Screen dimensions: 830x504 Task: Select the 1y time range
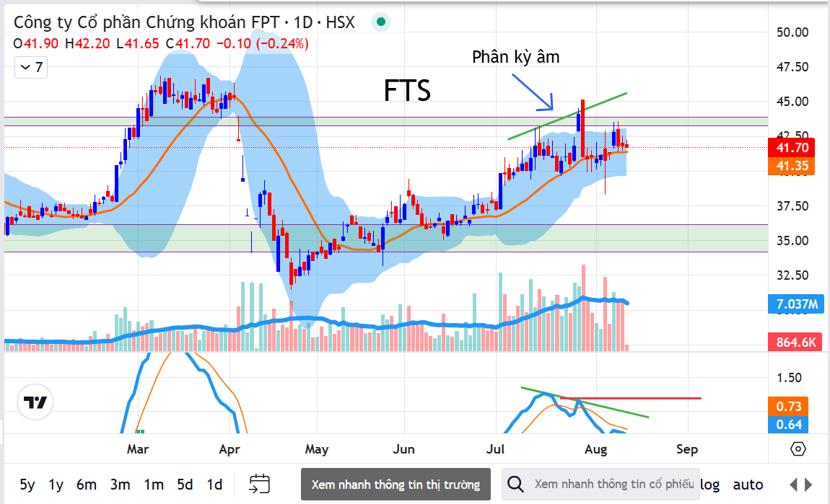tap(56, 485)
